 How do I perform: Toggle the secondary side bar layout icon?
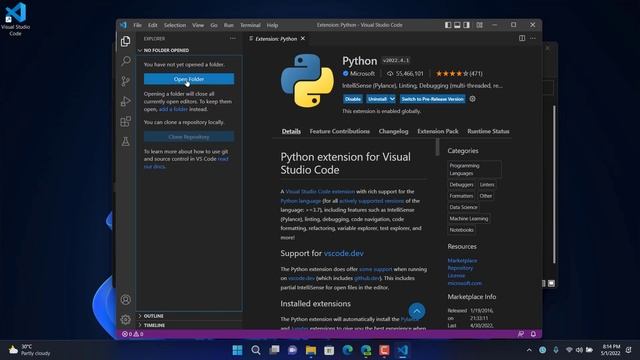(467, 25)
